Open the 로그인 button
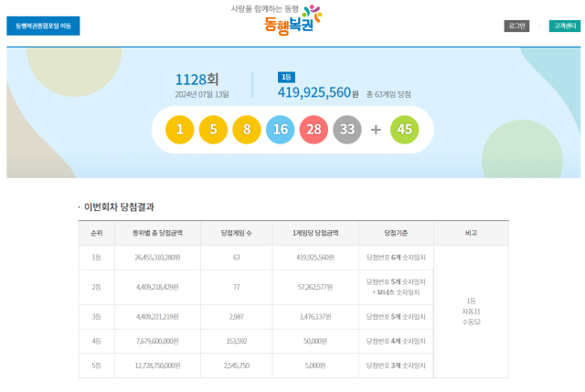The height and width of the screenshot is (392, 585). pyautogui.click(x=516, y=26)
